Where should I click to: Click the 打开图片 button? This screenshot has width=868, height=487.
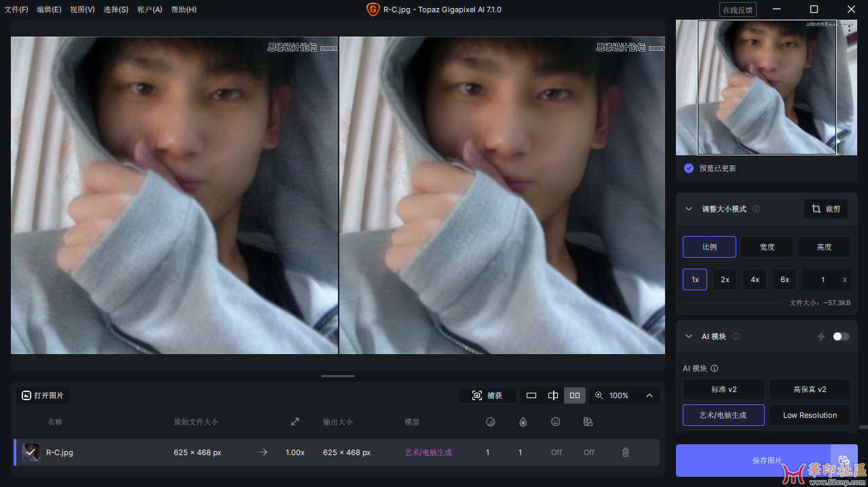click(x=43, y=395)
